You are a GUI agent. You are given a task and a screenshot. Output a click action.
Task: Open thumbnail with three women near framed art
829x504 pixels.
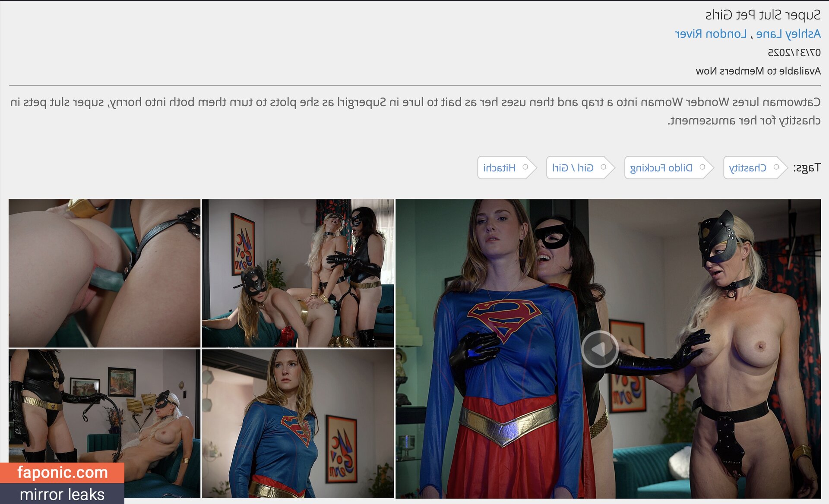pos(298,273)
